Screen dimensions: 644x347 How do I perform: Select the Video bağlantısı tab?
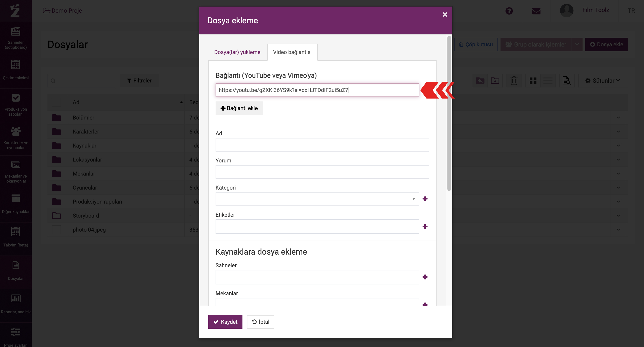point(292,52)
